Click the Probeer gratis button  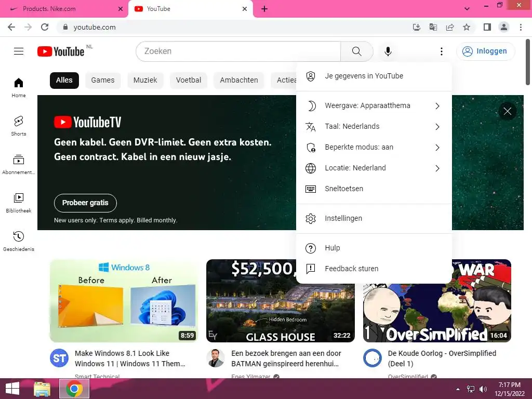(x=85, y=203)
